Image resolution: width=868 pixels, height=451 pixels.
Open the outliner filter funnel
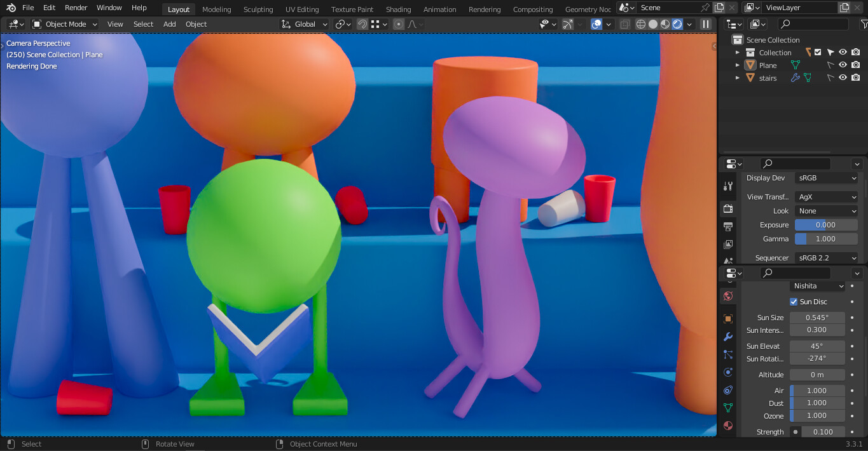coord(864,24)
